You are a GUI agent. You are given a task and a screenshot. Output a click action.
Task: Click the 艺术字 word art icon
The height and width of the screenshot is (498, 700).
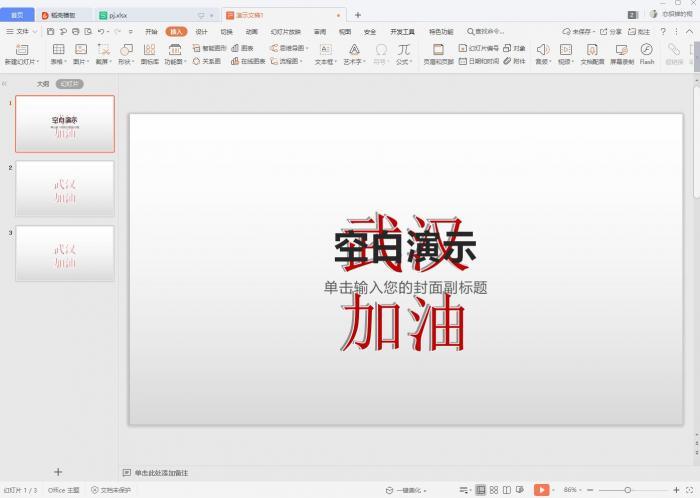pyautogui.click(x=354, y=49)
